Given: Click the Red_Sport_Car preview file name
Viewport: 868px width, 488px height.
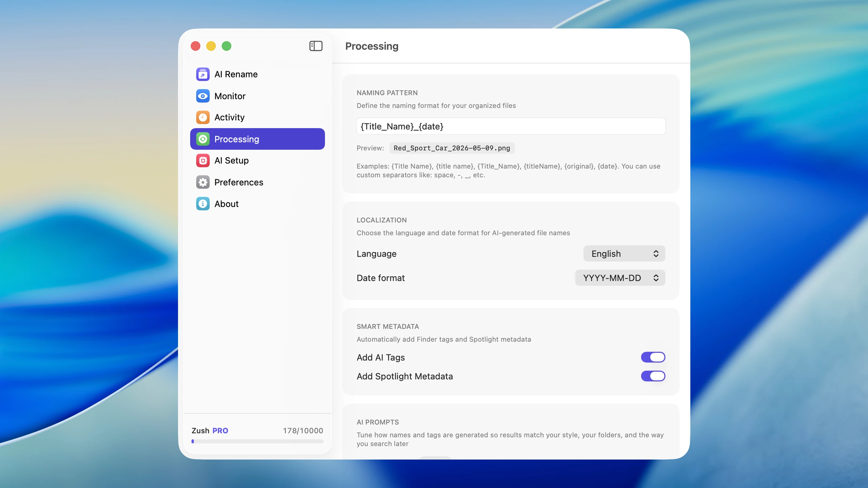Looking at the screenshot, I should pos(452,148).
